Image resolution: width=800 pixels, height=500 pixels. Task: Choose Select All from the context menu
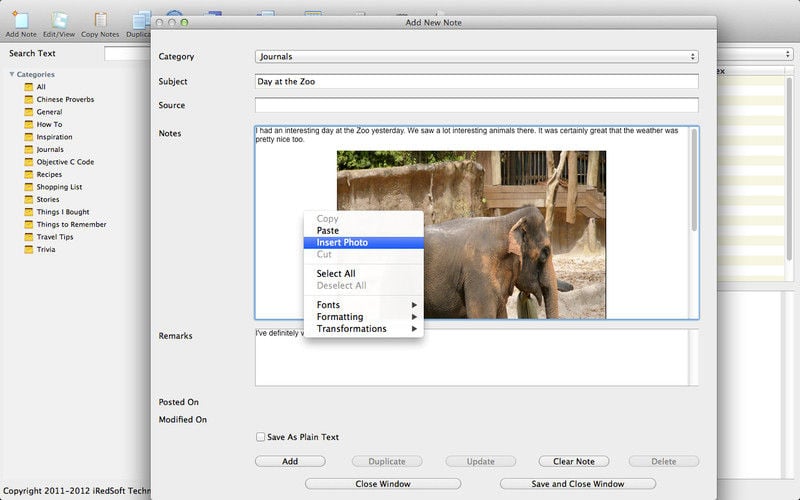click(x=363, y=273)
